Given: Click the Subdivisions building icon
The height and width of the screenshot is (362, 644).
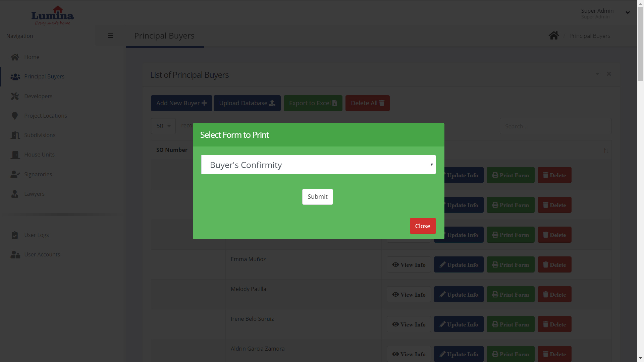Looking at the screenshot, I should pos(15,135).
